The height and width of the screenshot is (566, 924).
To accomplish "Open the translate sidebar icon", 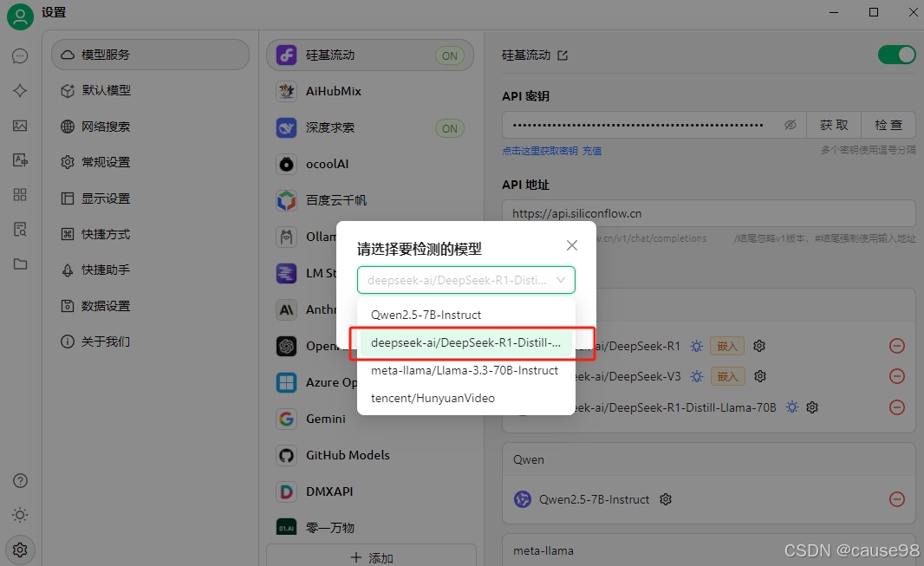I will click(x=20, y=160).
